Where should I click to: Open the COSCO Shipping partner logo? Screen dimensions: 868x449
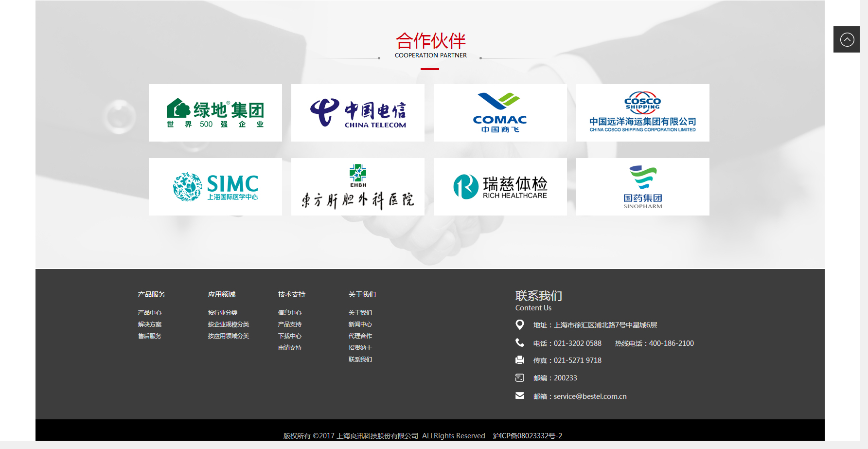tap(642, 113)
